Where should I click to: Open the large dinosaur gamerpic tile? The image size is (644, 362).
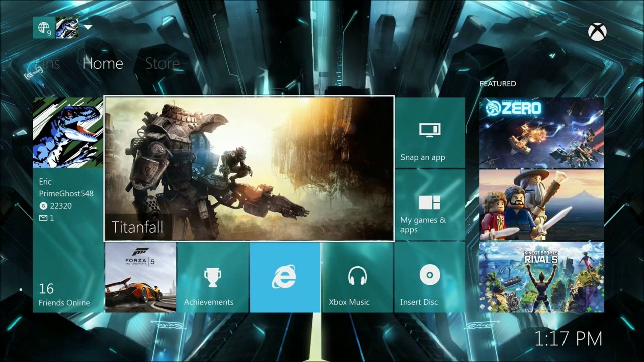68,133
